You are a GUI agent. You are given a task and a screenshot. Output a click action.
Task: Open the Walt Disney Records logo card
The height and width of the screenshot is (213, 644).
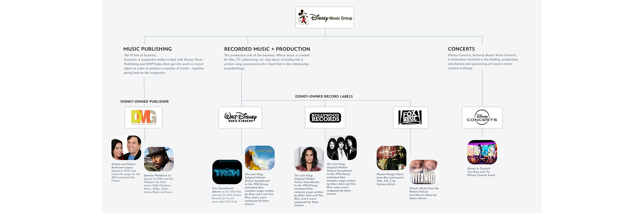[240, 117]
